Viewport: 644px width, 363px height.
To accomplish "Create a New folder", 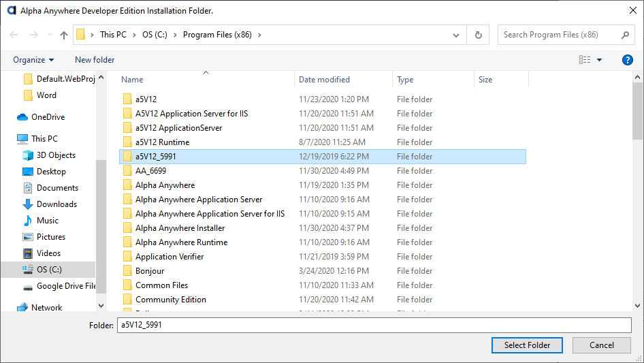I will [95, 60].
